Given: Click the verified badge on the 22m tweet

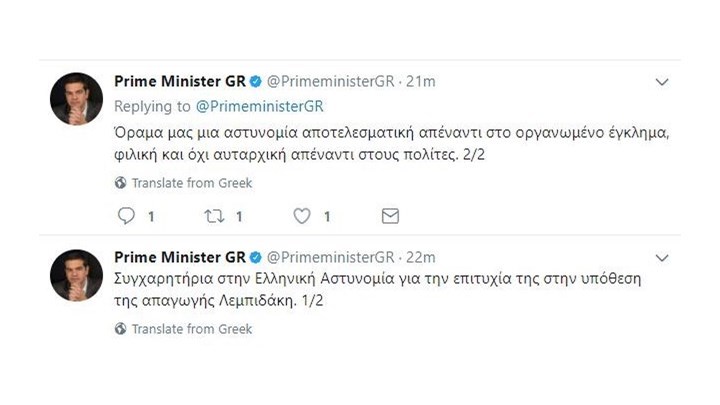Looking at the screenshot, I should [256, 257].
